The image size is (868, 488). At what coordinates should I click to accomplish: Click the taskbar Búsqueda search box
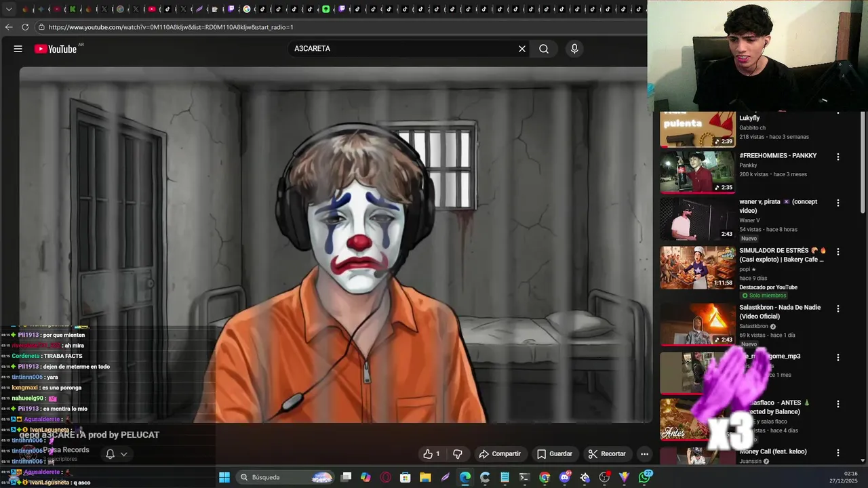click(285, 477)
